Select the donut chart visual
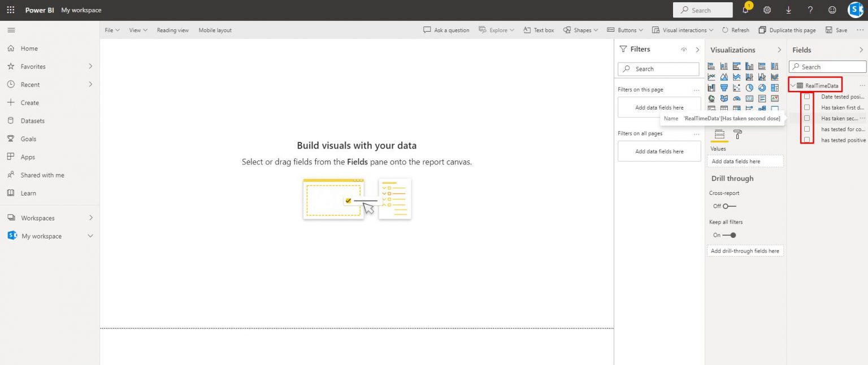This screenshot has height=365, width=868. tap(762, 88)
